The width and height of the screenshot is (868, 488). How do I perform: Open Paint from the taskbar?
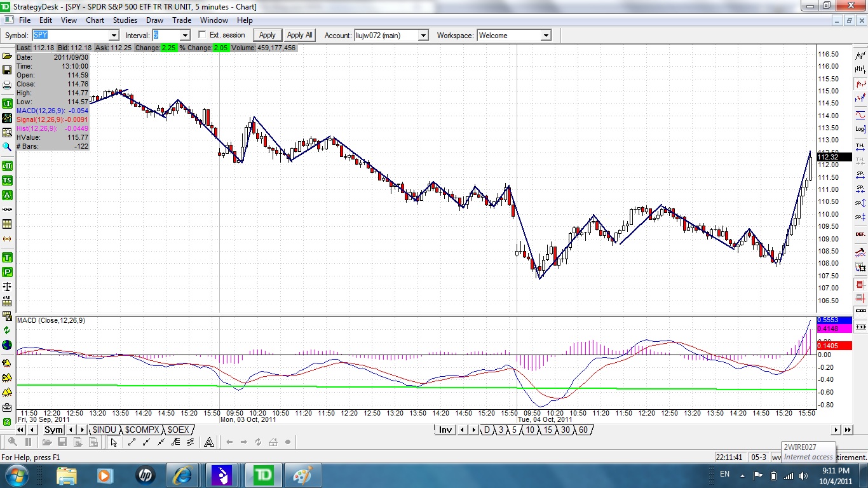pos(302,475)
